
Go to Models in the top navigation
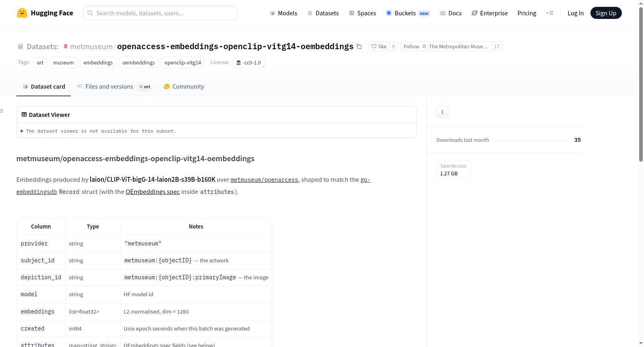[283, 13]
